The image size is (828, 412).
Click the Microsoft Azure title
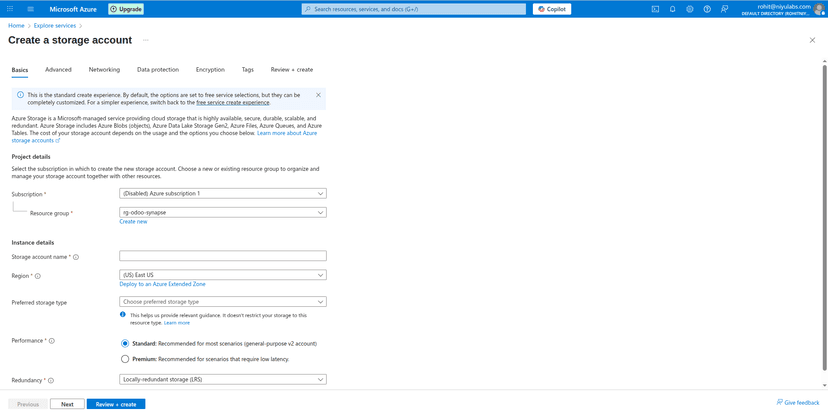click(73, 9)
